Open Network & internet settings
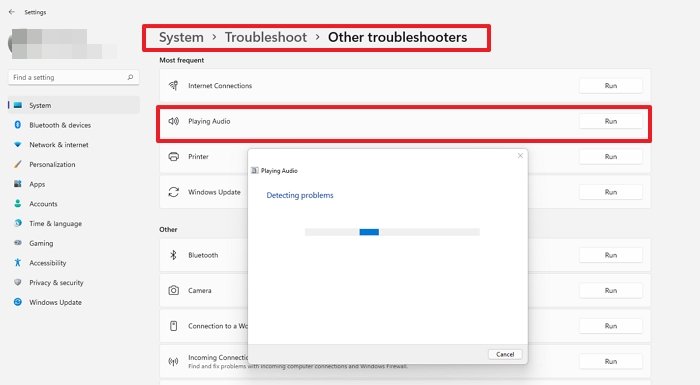Viewport: 700px width, 385px height. [74, 144]
